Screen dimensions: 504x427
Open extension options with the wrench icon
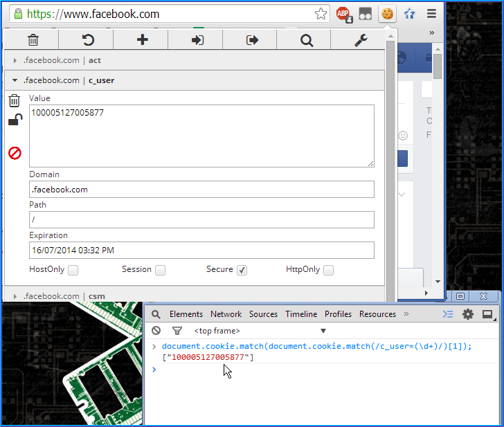tap(361, 40)
